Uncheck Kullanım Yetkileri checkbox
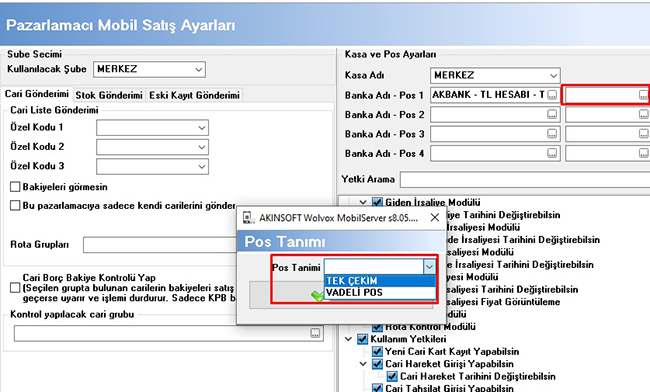Screen dimensions: 650x392 pyautogui.click(x=362, y=339)
